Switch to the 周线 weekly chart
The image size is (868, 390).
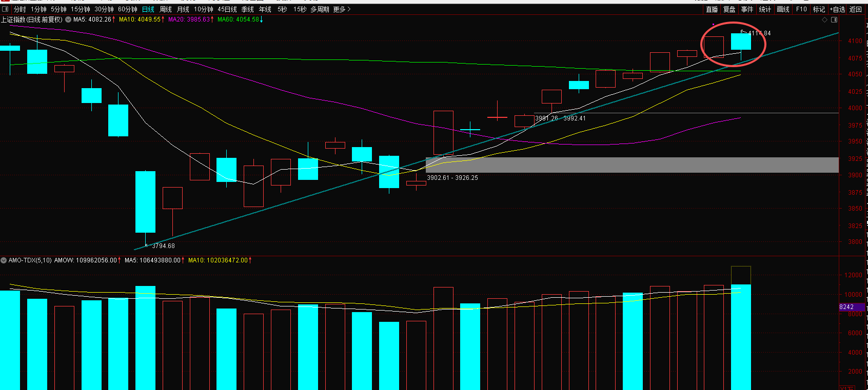(166, 9)
